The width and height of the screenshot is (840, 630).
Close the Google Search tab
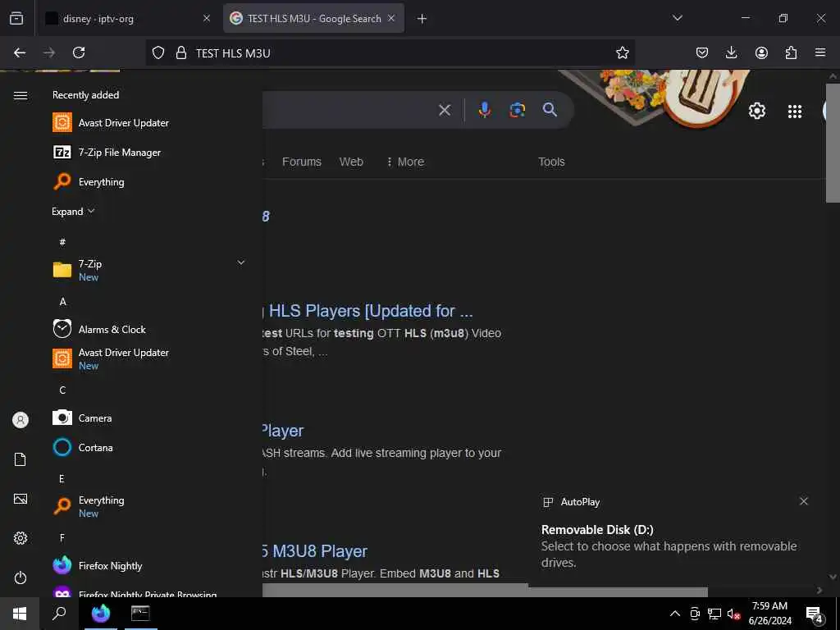pyautogui.click(x=391, y=18)
